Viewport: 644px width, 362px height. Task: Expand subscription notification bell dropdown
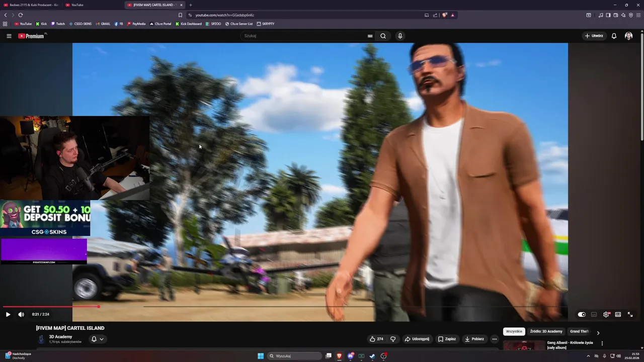tap(97, 339)
